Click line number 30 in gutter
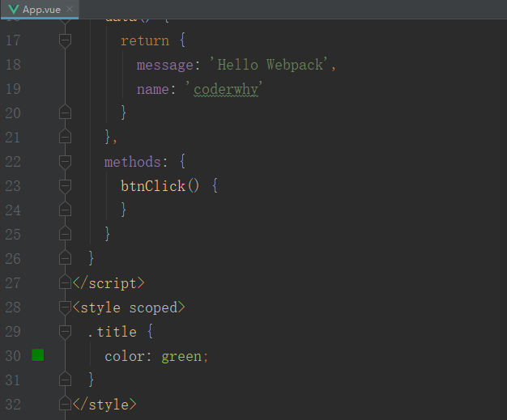Screen dimensions: 507x420 coord(13,356)
